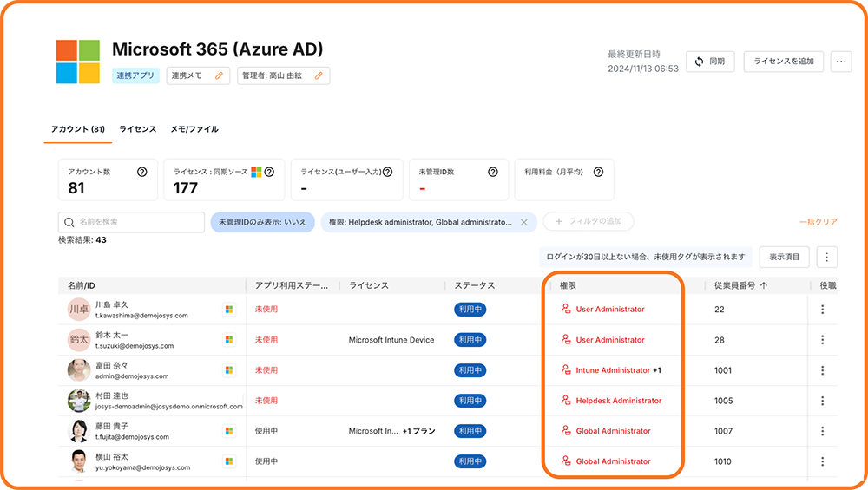The image size is (868, 490).
Task: Switch to the ライセンス tab
Action: pos(138,129)
